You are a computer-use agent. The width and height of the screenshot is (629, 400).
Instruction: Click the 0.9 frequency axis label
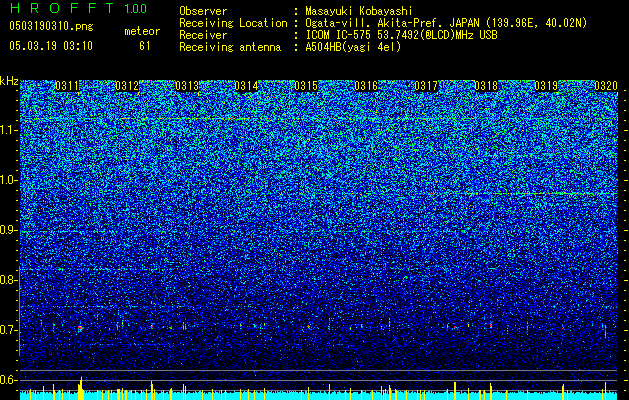(8, 230)
